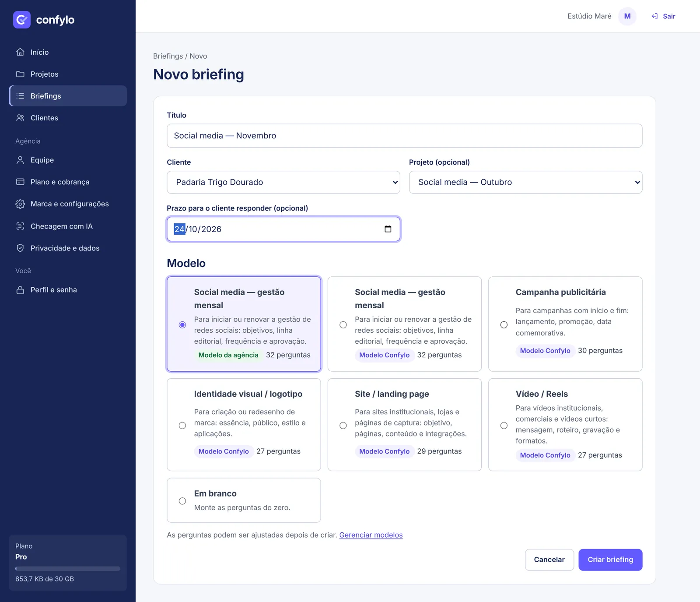Image resolution: width=700 pixels, height=602 pixels.
Task: Select the Campanha publicitária radio
Action: (x=504, y=325)
